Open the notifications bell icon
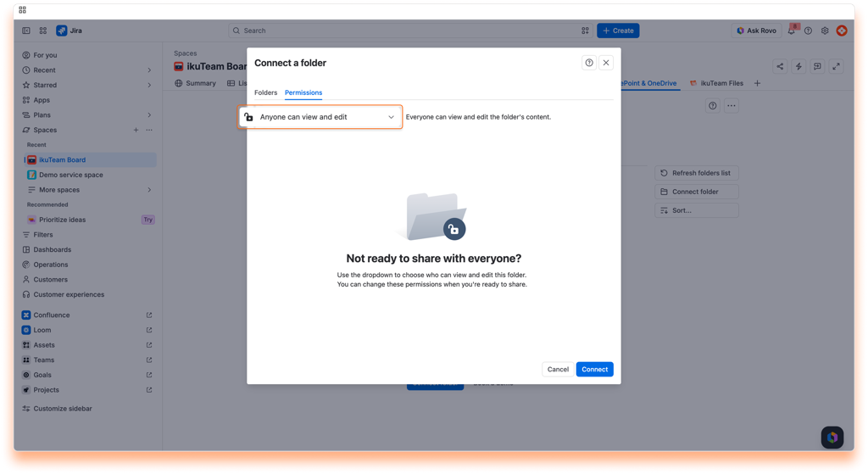Image resolution: width=868 pixels, height=474 pixels. (x=792, y=31)
